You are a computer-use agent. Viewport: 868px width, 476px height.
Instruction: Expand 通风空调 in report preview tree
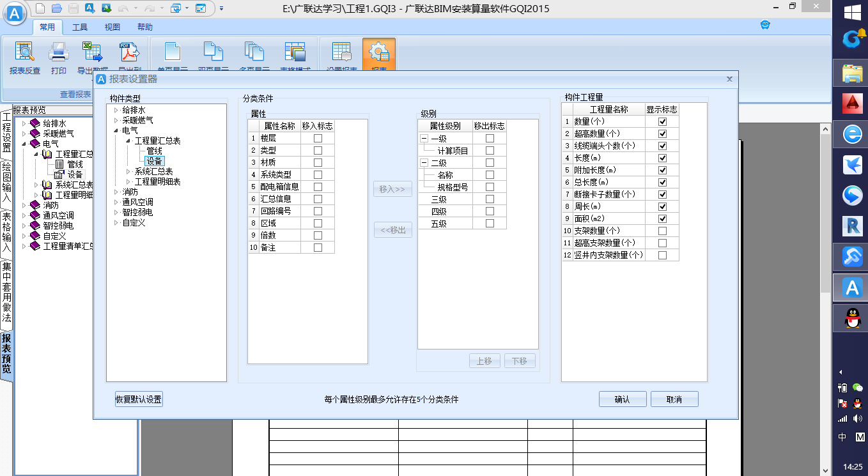point(24,215)
